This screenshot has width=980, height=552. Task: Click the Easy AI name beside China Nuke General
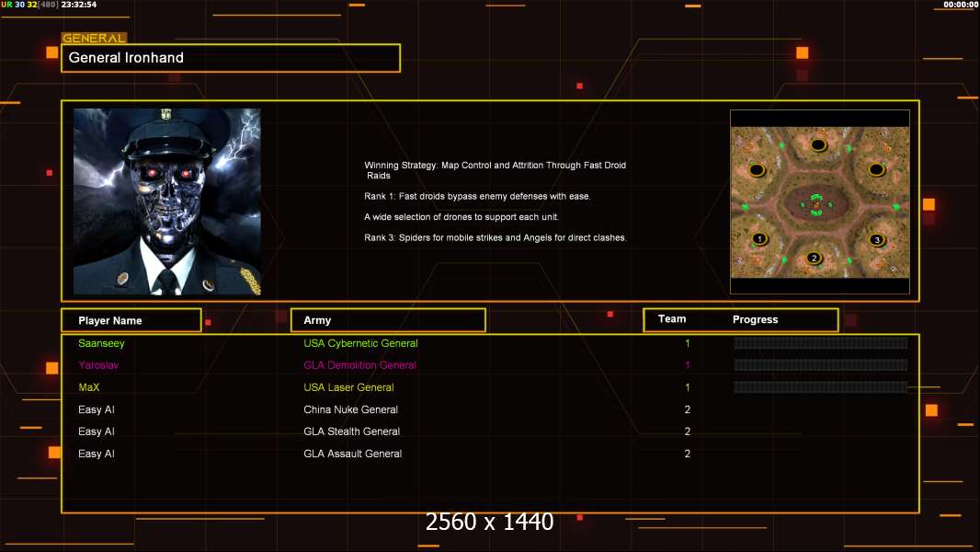[x=97, y=409]
